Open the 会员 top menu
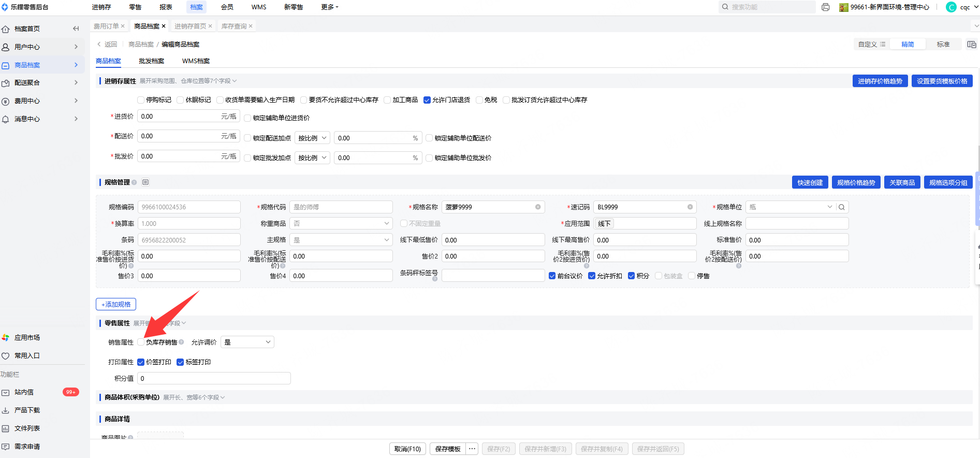 point(227,7)
